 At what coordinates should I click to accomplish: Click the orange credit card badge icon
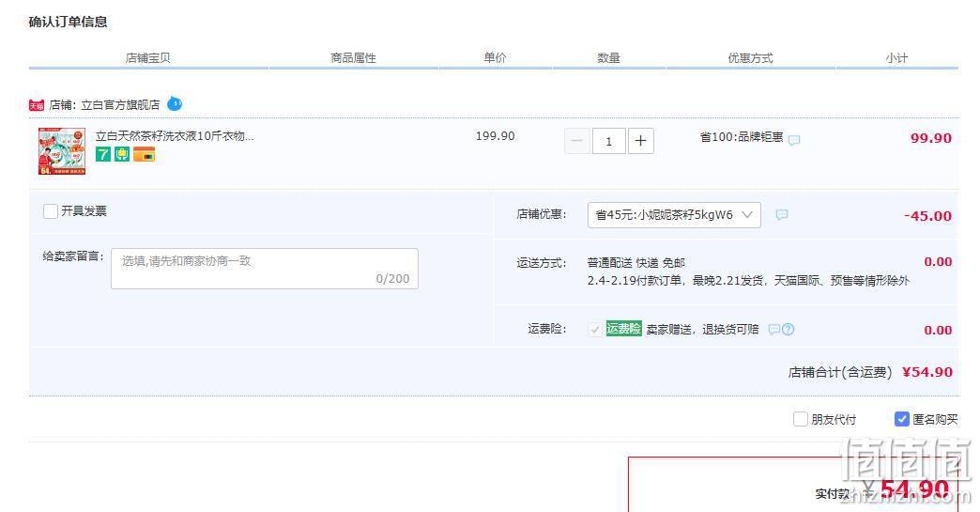[x=144, y=154]
